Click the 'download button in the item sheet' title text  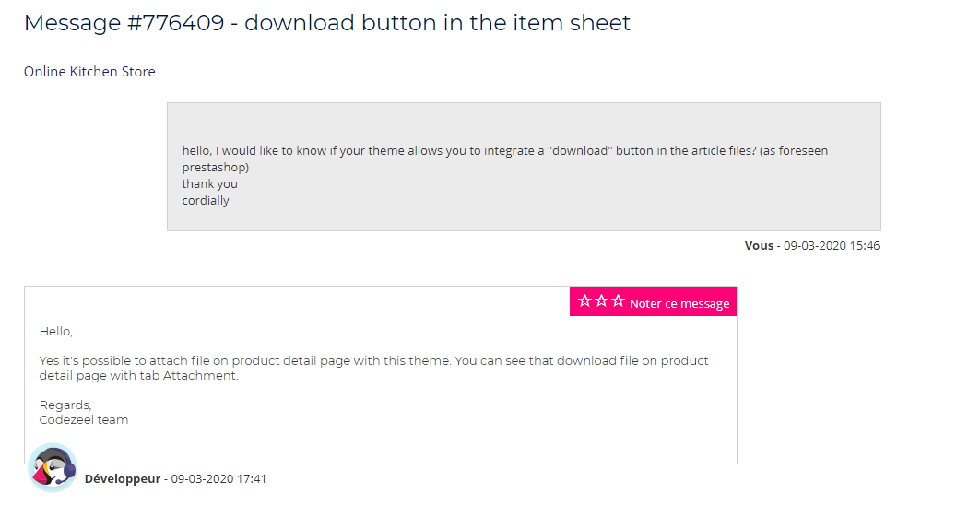[x=437, y=23]
